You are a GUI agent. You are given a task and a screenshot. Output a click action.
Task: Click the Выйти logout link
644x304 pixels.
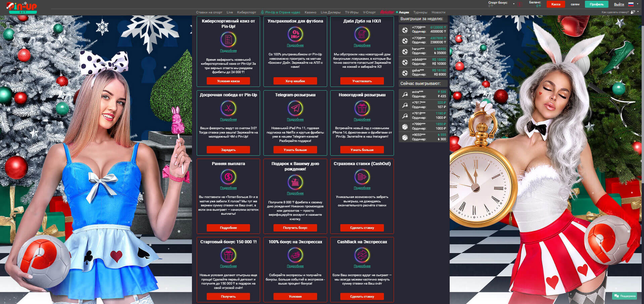(619, 4)
